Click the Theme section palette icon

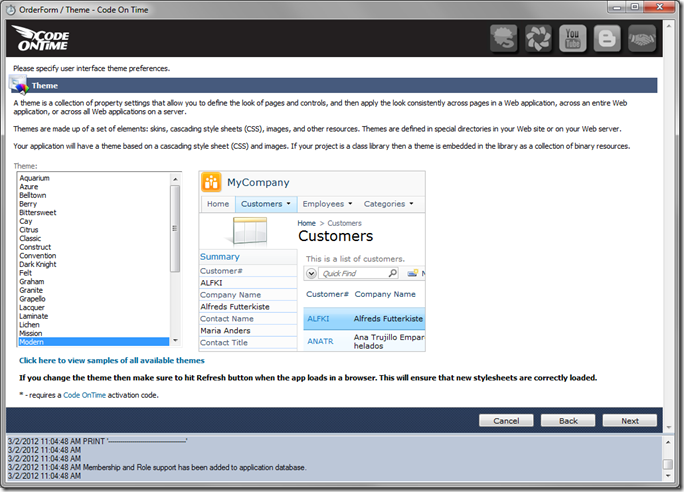click(19, 85)
